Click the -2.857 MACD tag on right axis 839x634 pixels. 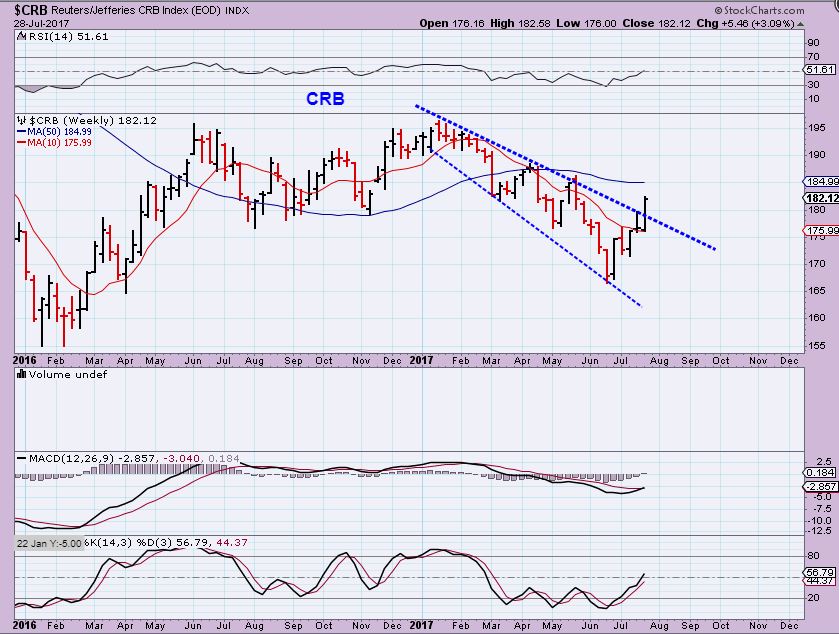tap(820, 486)
